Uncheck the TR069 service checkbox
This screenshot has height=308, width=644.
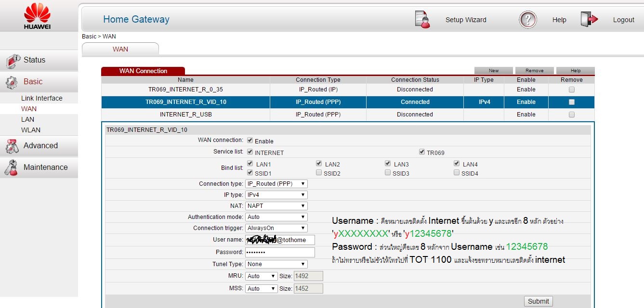point(422,152)
